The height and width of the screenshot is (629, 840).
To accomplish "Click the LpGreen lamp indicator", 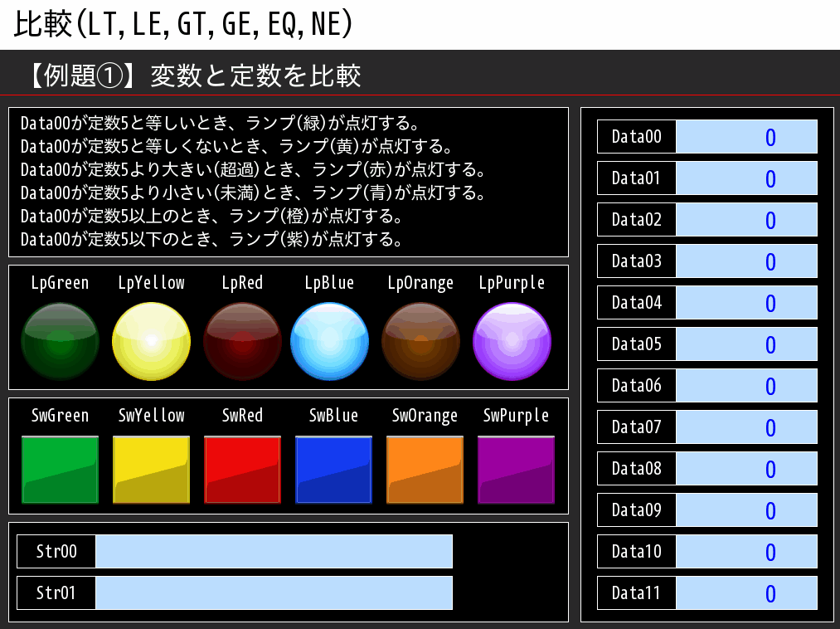I will tap(60, 342).
